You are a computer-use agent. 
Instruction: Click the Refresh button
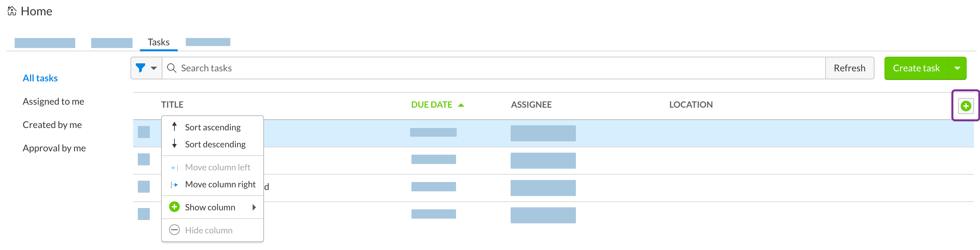[850, 68]
